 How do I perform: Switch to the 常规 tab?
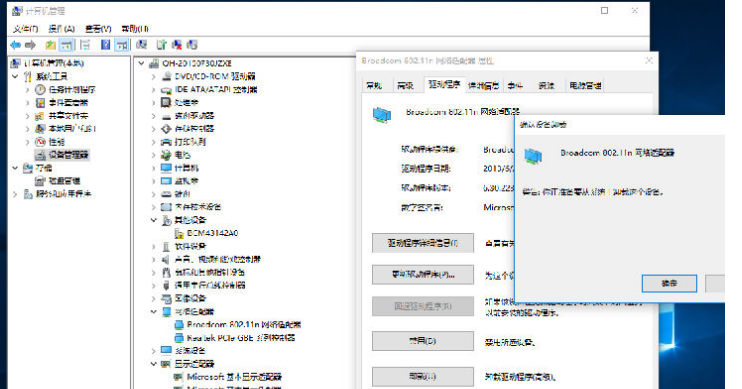tap(374, 86)
